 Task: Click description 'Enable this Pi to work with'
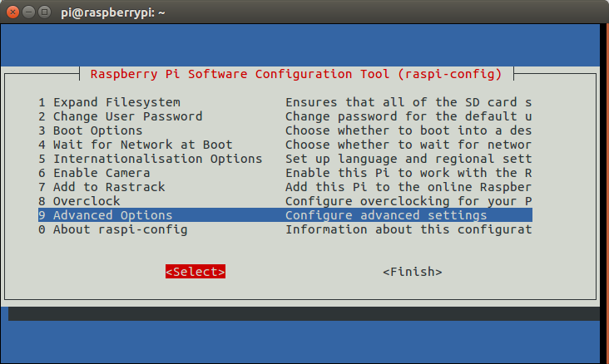pos(386,173)
